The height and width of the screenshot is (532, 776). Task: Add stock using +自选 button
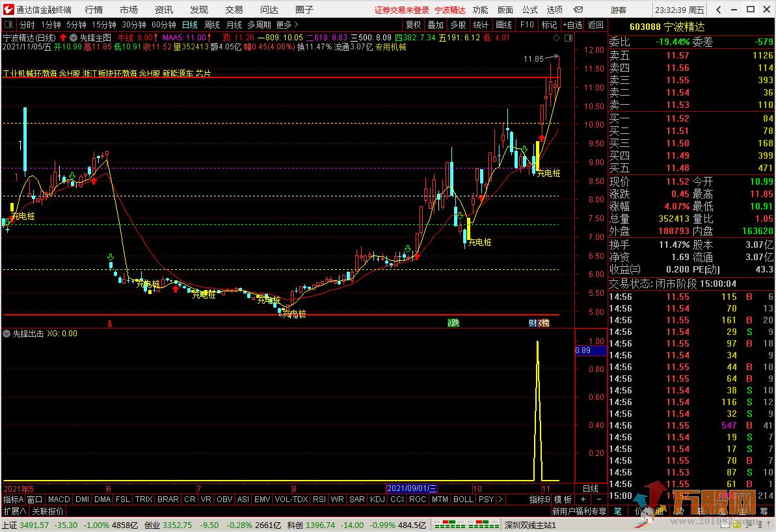click(x=572, y=25)
